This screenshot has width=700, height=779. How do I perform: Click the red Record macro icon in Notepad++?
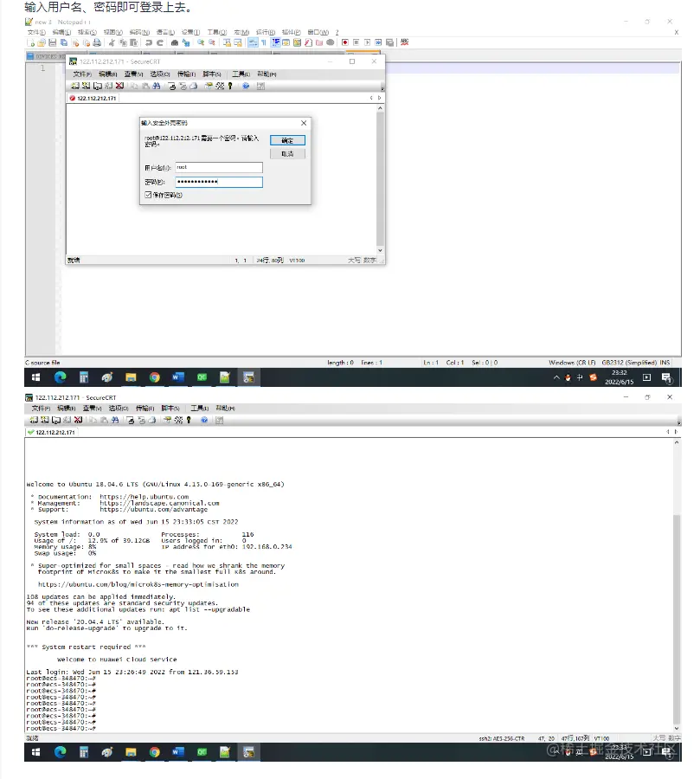pyautogui.click(x=344, y=42)
